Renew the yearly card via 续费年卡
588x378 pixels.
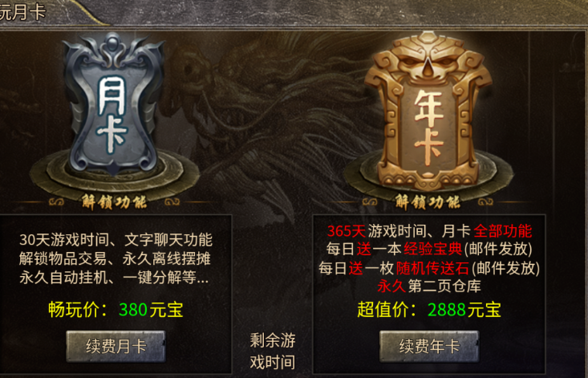(429, 346)
